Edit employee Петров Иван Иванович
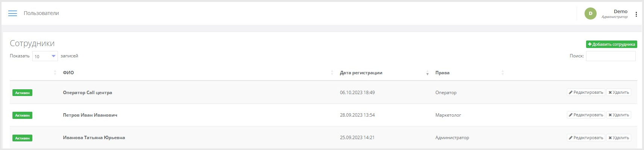This screenshot has width=644, height=150. 586,115
